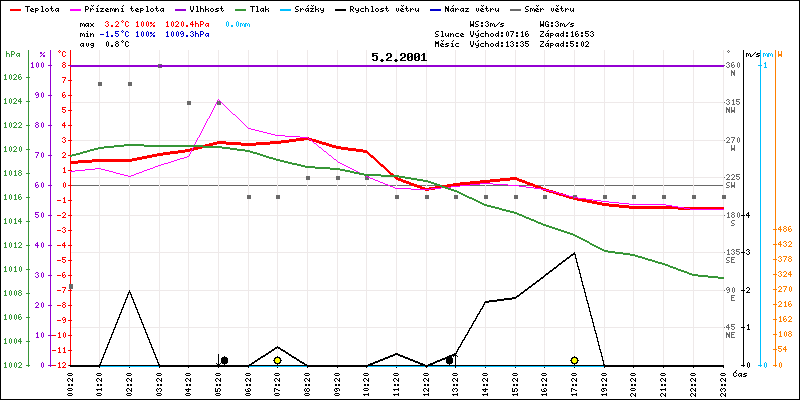The height and width of the screenshot is (400, 800).
Task: Click the black moon marker near 13:20
Action: coord(450,360)
